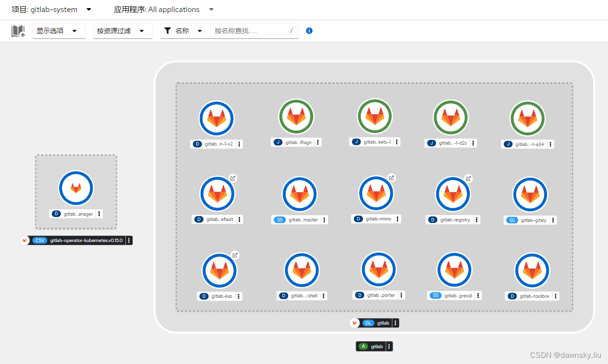Select the gitlab...gresql StatefulSet node
This screenshot has width=608, height=364.
(454, 270)
